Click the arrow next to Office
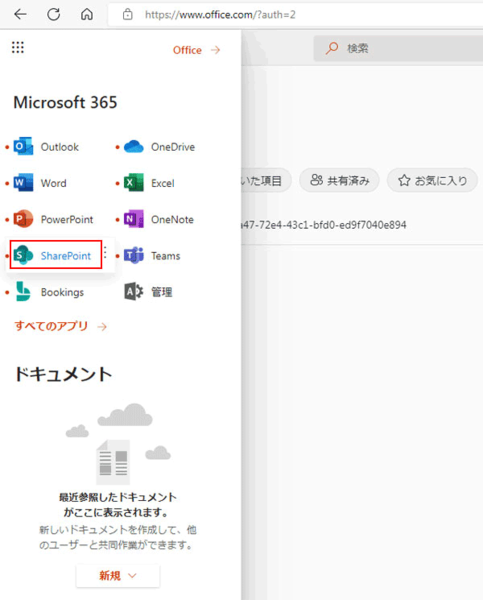The height and width of the screenshot is (600, 483). click(216, 50)
